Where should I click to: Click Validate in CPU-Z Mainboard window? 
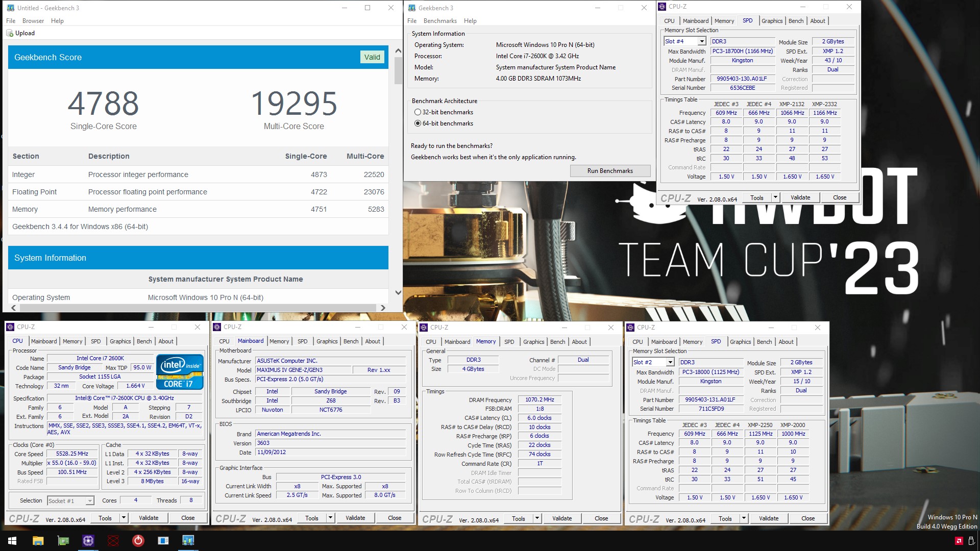click(x=355, y=518)
